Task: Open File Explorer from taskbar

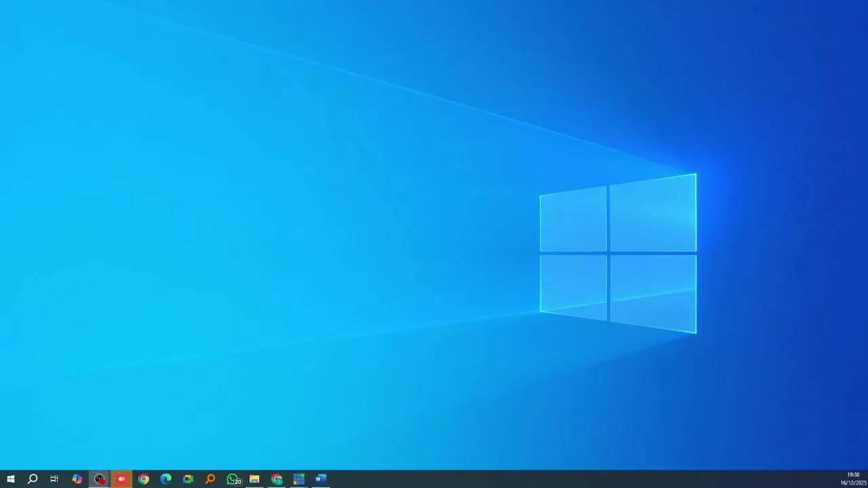Action: [254, 479]
